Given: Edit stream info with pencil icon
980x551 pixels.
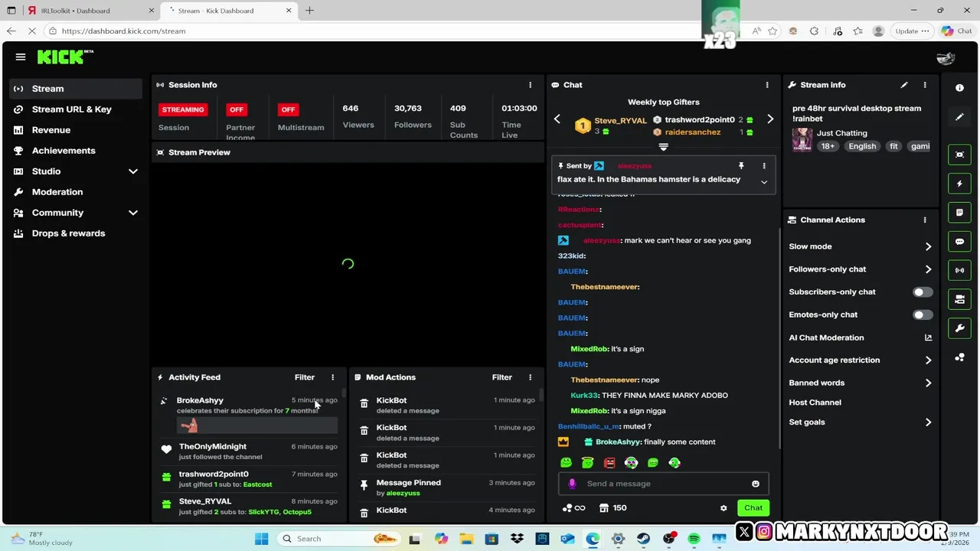Looking at the screenshot, I should [904, 85].
